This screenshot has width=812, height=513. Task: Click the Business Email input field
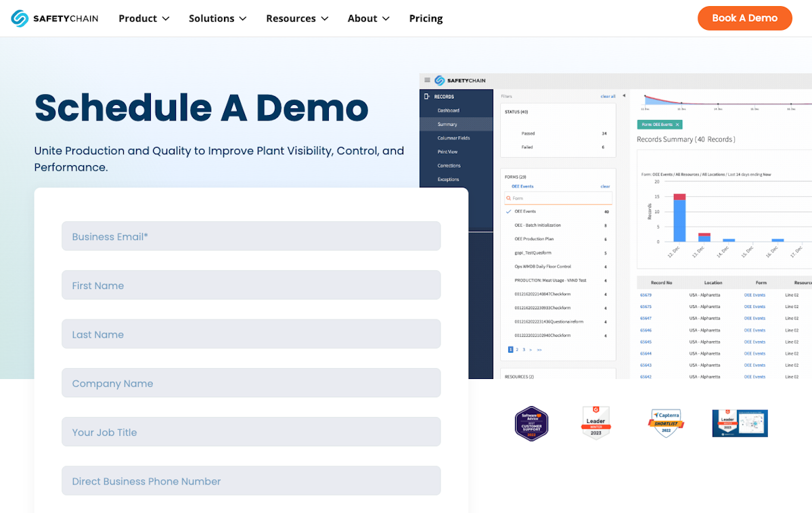click(x=251, y=236)
